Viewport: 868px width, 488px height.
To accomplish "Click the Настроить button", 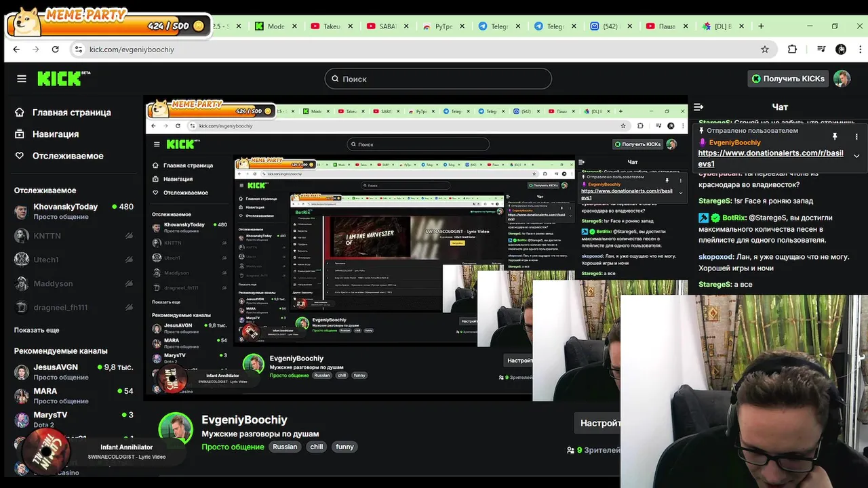I will (x=597, y=423).
